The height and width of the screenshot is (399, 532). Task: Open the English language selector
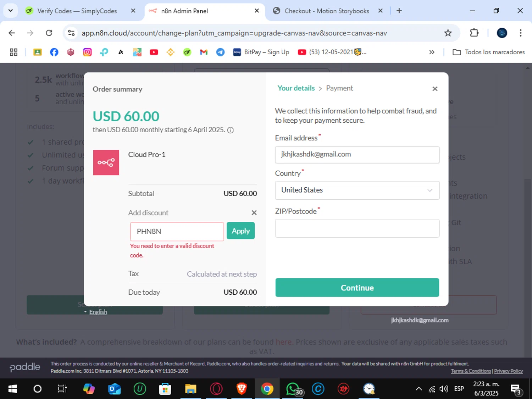pyautogui.click(x=96, y=312)
